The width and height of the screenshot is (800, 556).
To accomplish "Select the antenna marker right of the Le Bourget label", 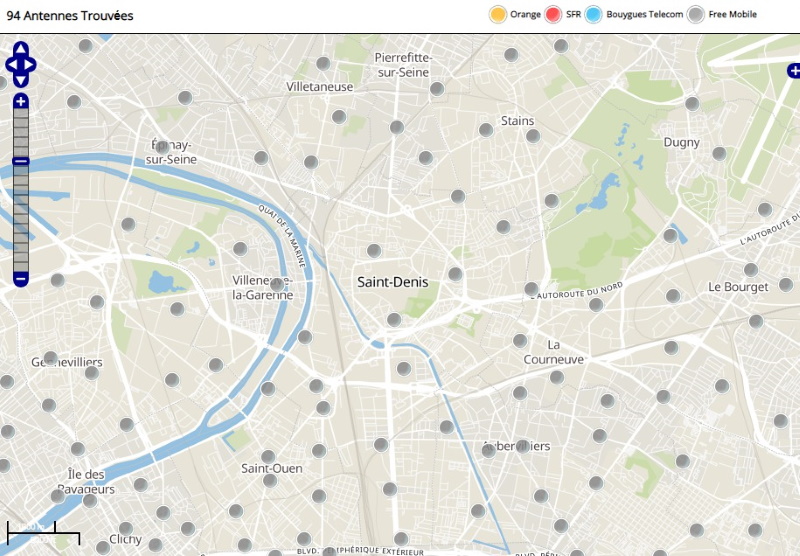I will click(x=786, y=285).
